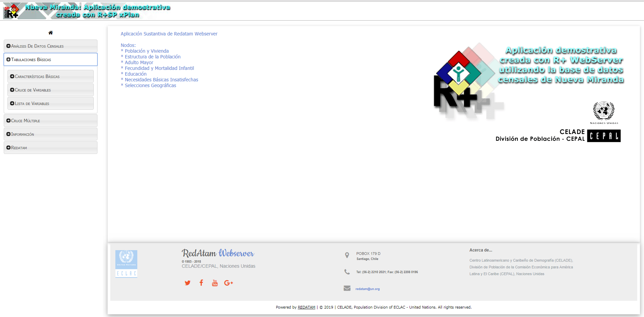Open the Facebook social link
This screenshot has height=317, width=644.
(201, 283)
